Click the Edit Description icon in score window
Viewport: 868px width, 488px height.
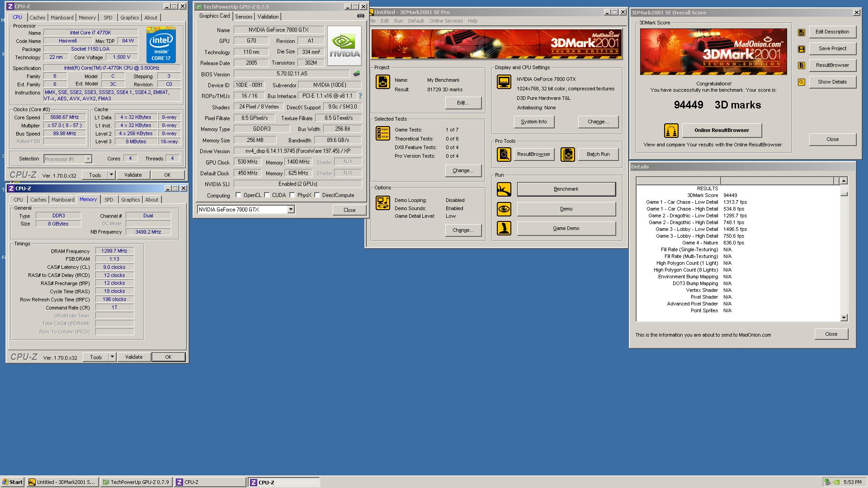click(802, 32)
